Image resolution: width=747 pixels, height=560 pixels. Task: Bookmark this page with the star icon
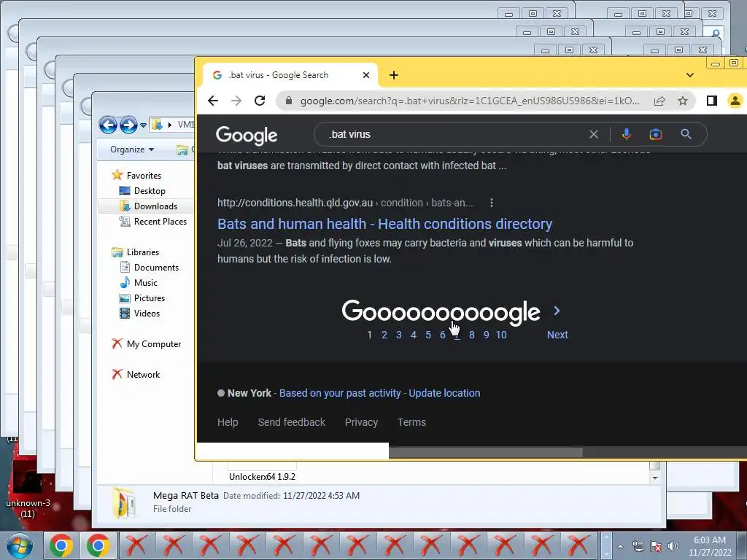click(683, 101)
